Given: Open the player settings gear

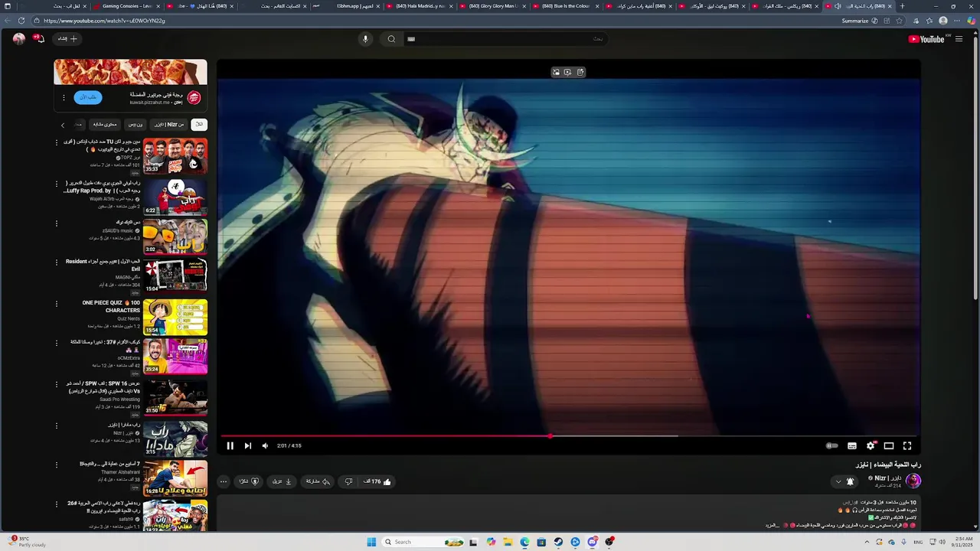Looking at the screenshot, I should pyautogui.click(x=871, y=445).
